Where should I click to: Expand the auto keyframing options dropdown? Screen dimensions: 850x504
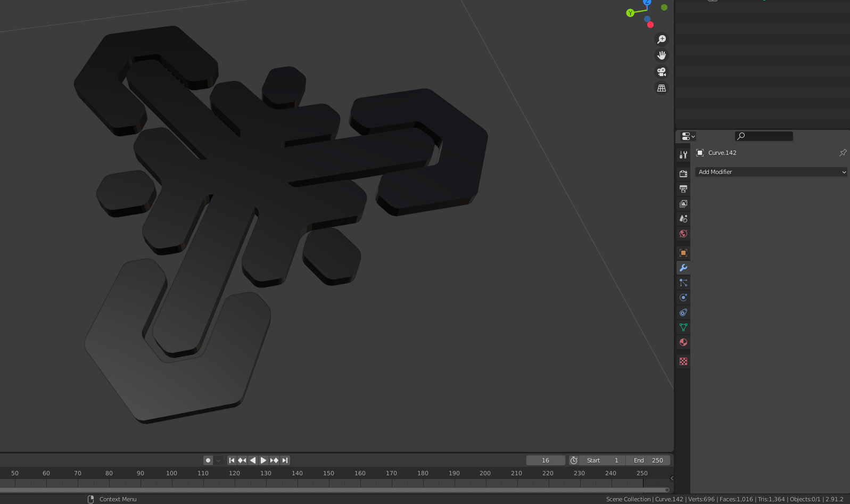click(x=218, y=460)
